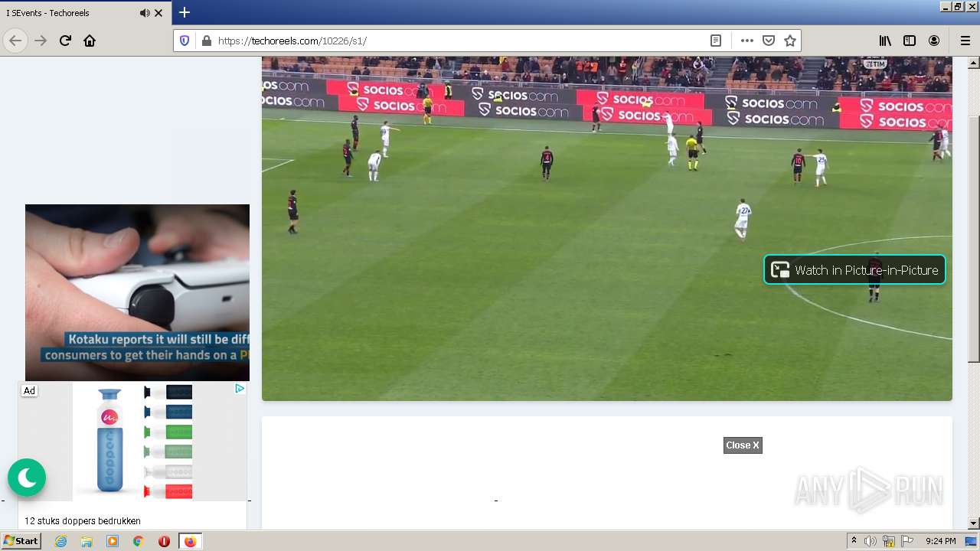Image resolution: width=980 pixels, height=551 pixels.
Task: Open Opera browser from taskbar
Action: click(x=164, y=541)
